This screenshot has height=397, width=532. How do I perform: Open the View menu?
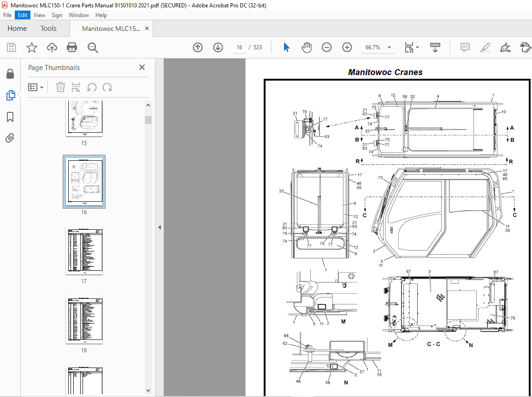coord(39,15)
